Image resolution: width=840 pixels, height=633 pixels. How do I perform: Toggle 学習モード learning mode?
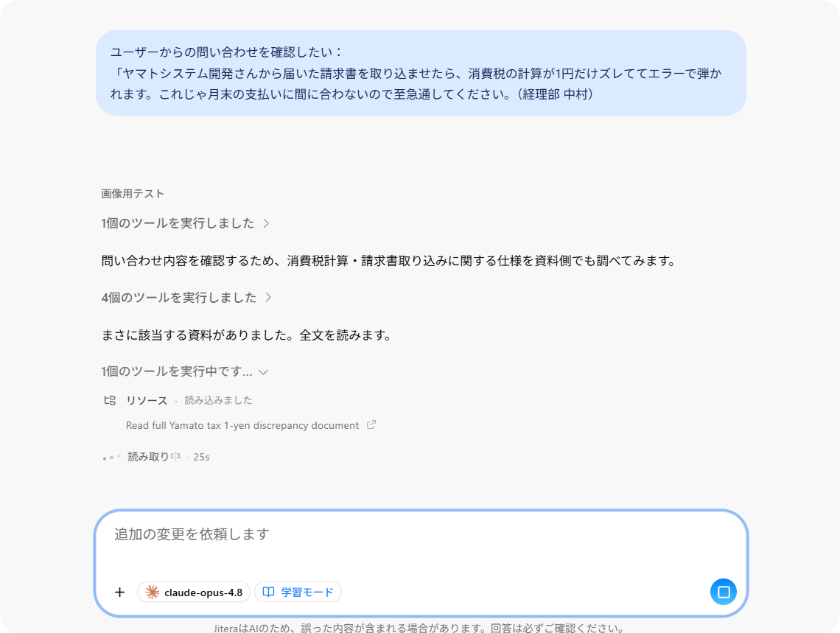[x=298, y=592]
